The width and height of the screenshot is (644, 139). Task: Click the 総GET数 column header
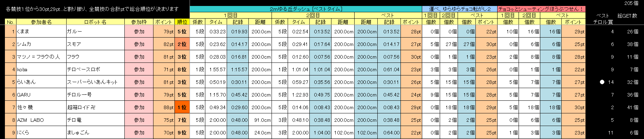pyautogui.click(x=627, y=16)
